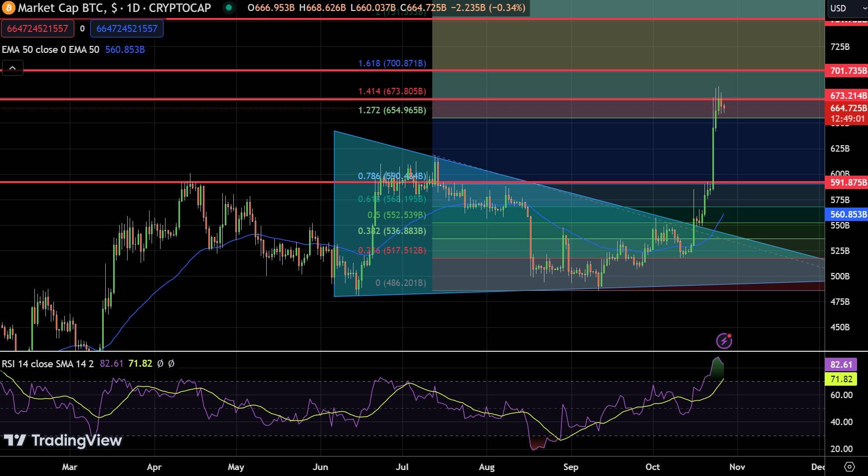Screen dimensions: 868x476
Task: Click the Oct label on time axis
Action: pyautogui.click(x=653, y=467)
